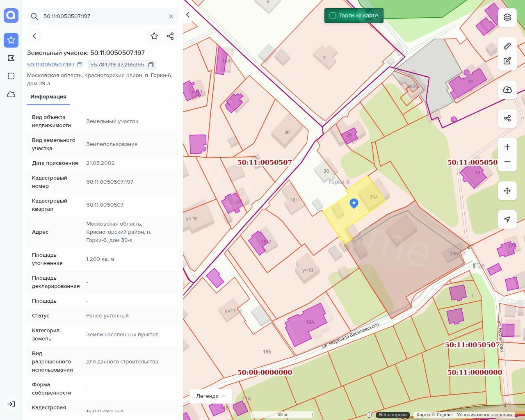Expand the Легенда panel
The width and height of the screenshot is (525, 420).
[x=211, y=396]
